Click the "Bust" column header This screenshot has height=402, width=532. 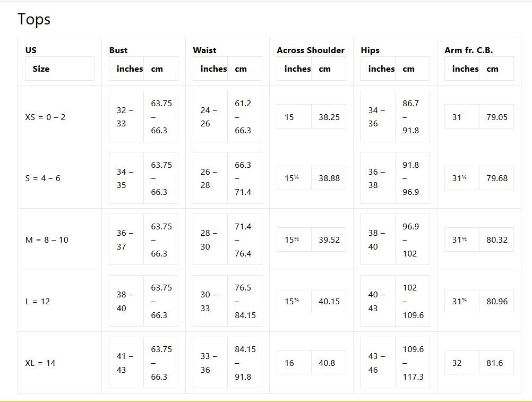[118, 50]
